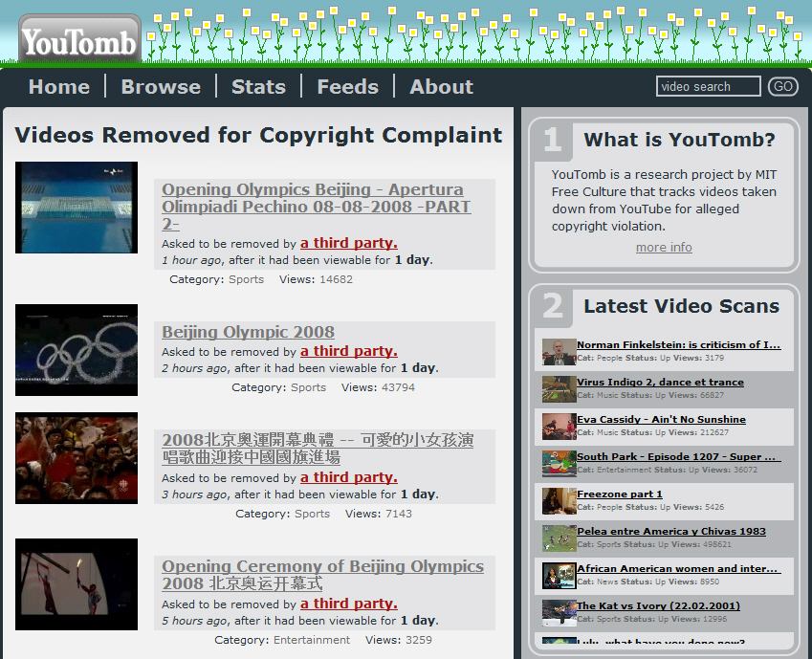Open 'Opening Ceremony of Beijing Olympics 2008' link
This screenshot has width=812, height=659.
tap(322, 575)
